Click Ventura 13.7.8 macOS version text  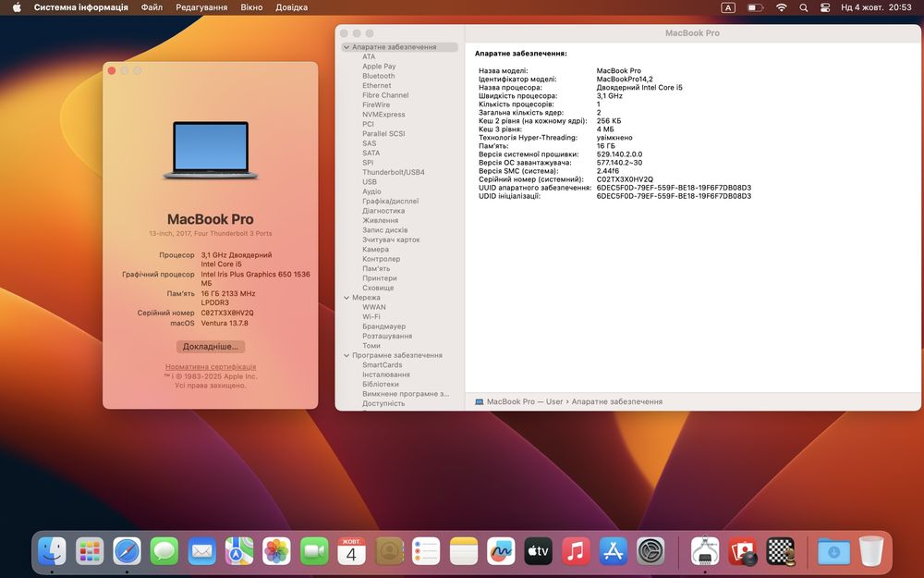tap(225, 323)
